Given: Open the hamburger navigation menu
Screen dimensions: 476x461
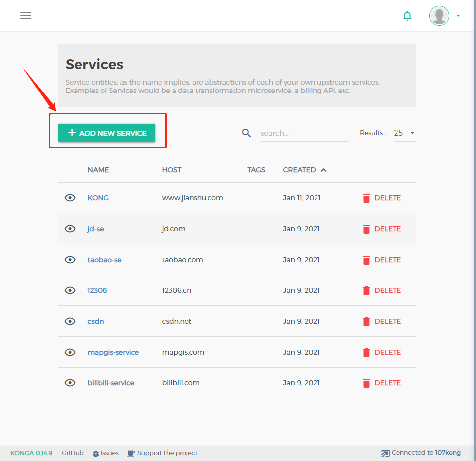Looking at the screenshot, I should point(25,16).
